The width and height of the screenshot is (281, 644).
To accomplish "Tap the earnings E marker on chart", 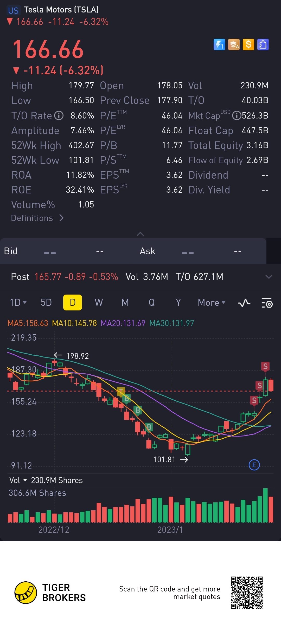I will coord(254,465).
